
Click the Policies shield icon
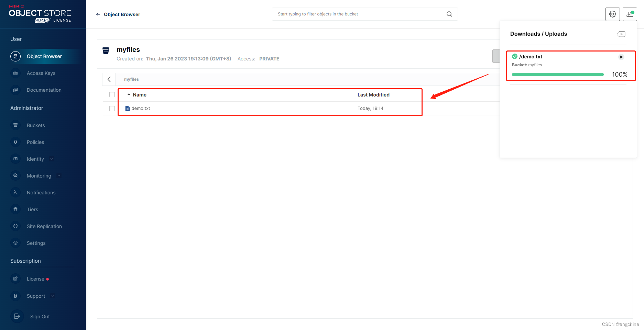tap(15, 142)
